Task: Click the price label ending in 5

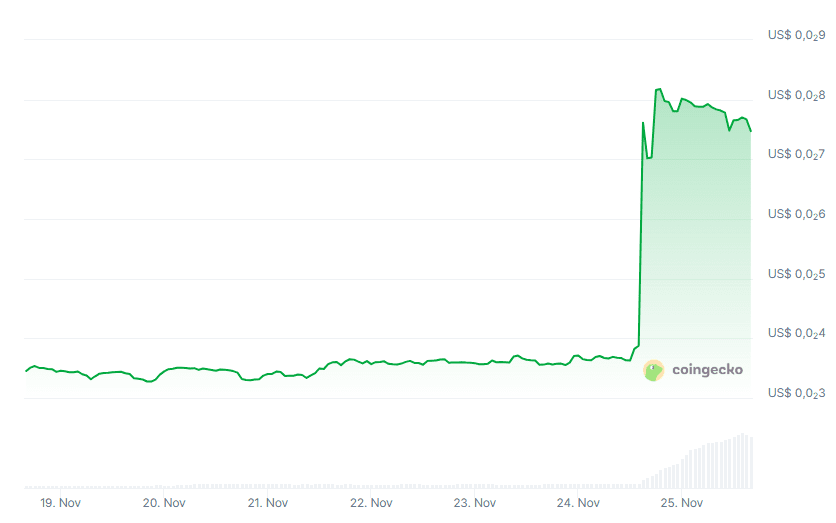Action: pos(796,273)
